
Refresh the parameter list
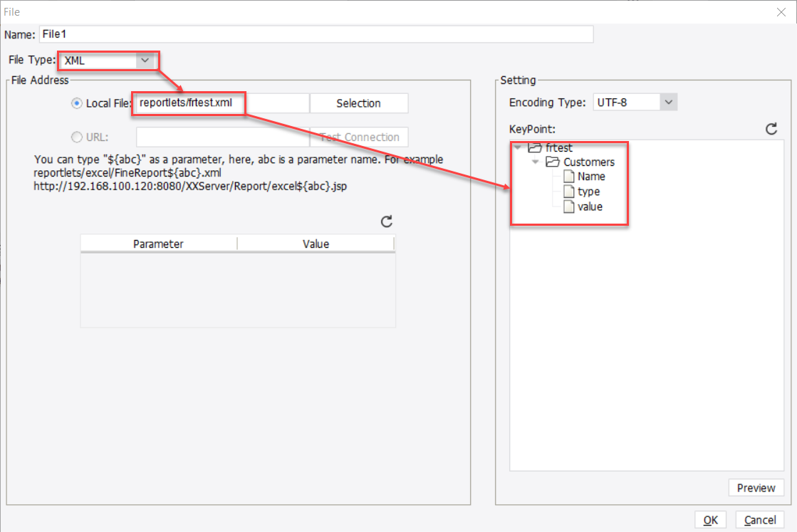[x=385, y=221]
